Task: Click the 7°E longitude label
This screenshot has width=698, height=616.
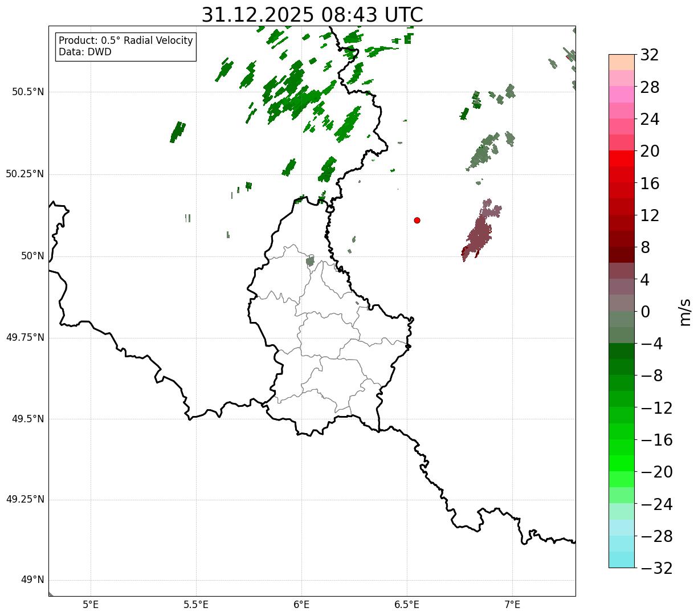Action: pos(512,605)
